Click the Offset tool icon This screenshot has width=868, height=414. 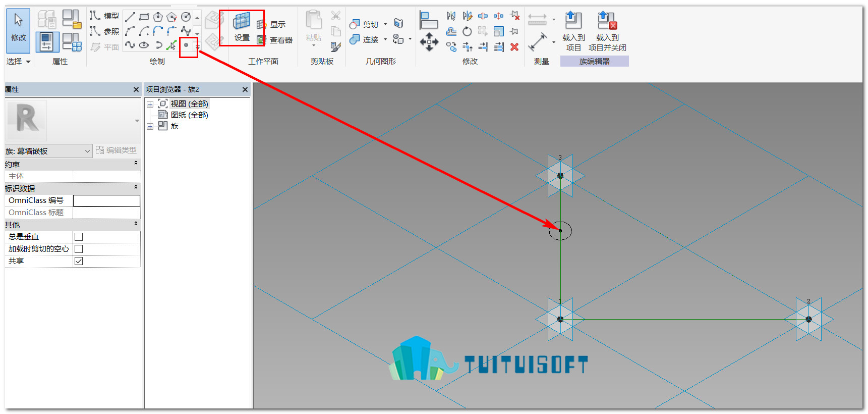coord(451,31)
